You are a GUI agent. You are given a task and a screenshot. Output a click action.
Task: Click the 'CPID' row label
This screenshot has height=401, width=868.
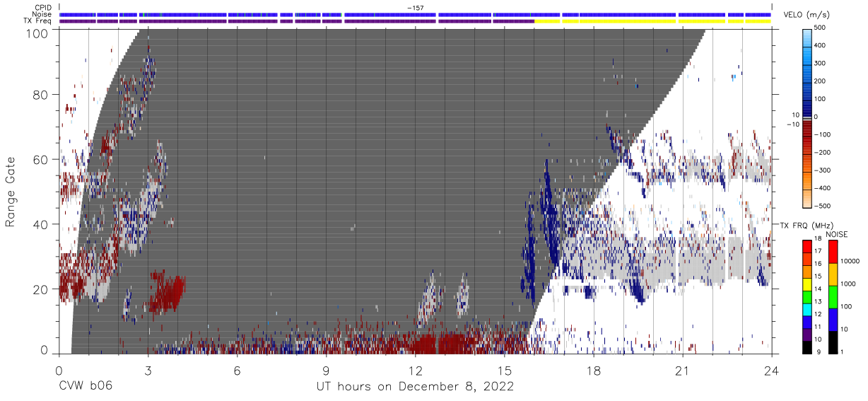pos(44,7)
